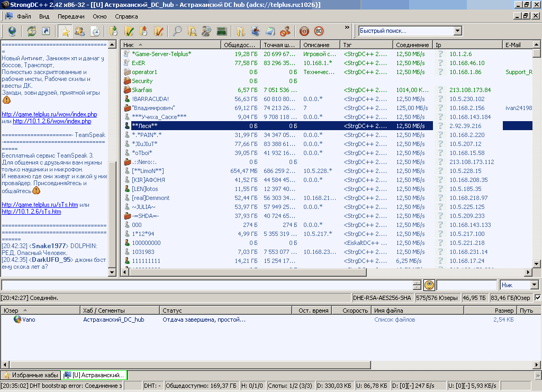Sort users by Соединение column header
The width and height of the screenshot is (542, 392).
tap(413, 45)
